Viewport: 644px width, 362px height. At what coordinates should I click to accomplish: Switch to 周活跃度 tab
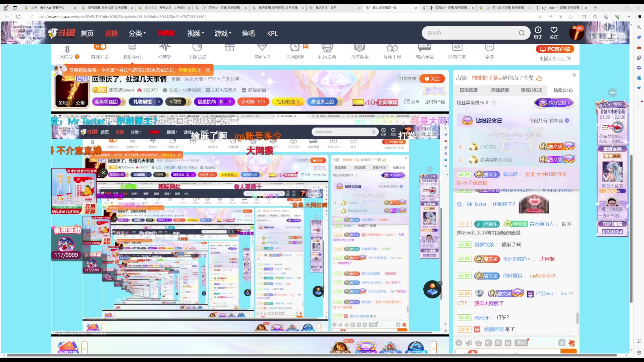(x=500, y=90)
